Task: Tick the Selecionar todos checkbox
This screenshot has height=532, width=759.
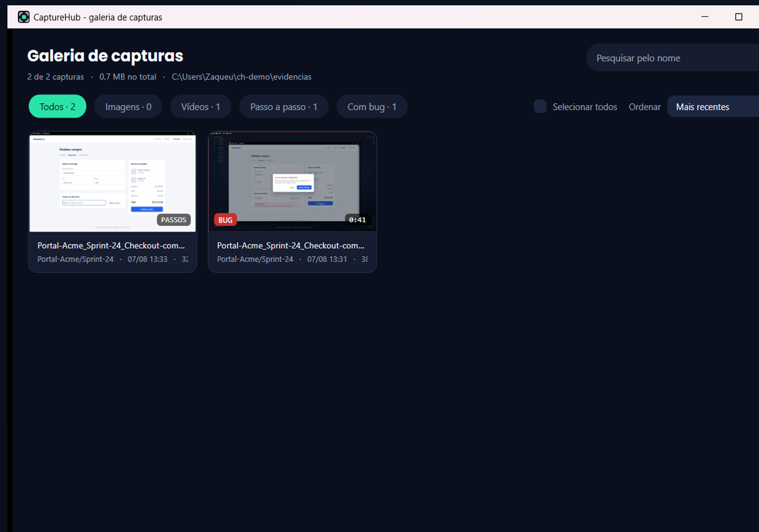Action: [x=540, y=106]
